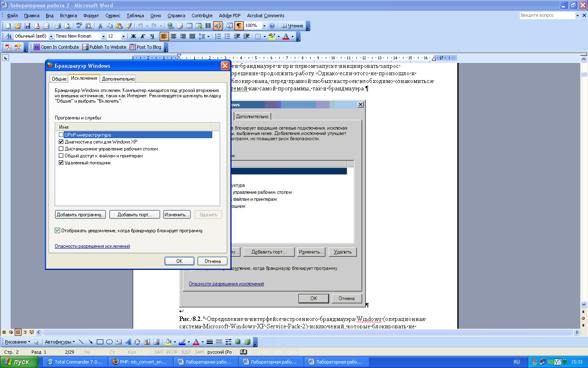The height and width of the screenshot is (368, 588).
Task: Open the Таблица menu
Action: tap(135, 16)
